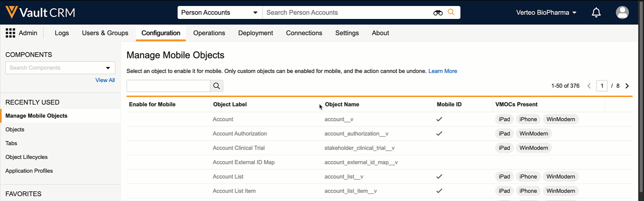Click the orange search magnifier icon
Screen dimensions: 644x201
tap(451, 12)
